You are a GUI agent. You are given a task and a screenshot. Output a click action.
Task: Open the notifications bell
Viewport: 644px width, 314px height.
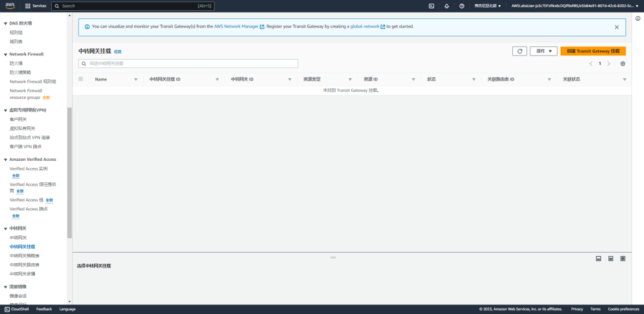447,6
